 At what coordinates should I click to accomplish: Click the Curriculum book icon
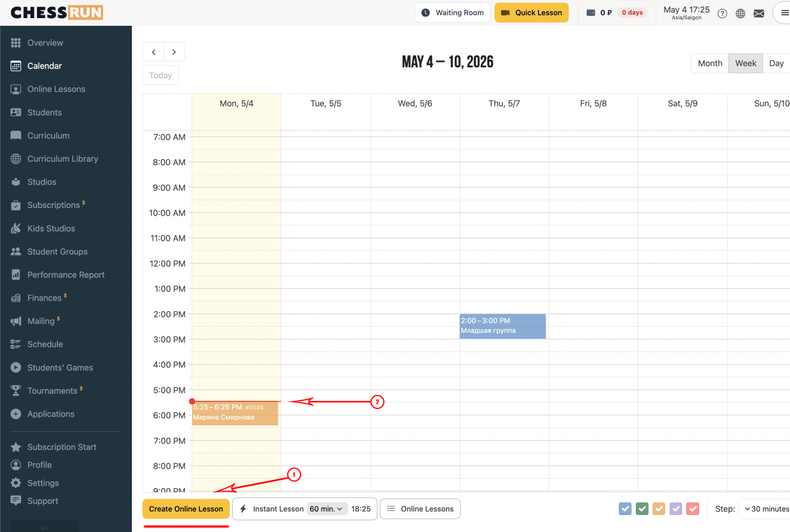[x=16, y=135]
